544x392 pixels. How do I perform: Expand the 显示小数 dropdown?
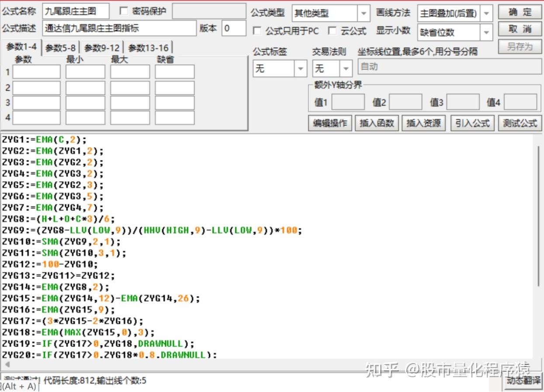pos(487,32)
